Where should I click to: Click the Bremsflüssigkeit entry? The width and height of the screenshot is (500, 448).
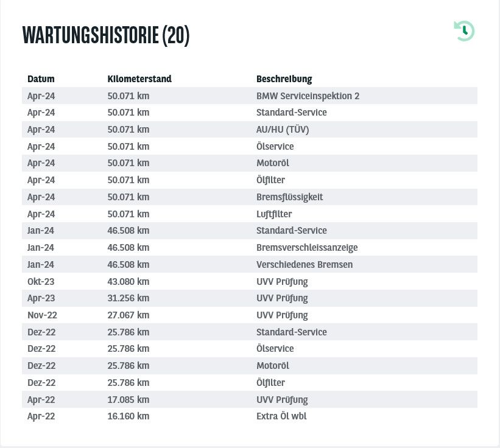tap(289, 197)
